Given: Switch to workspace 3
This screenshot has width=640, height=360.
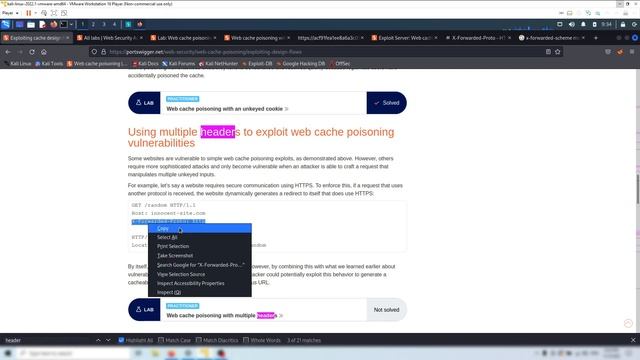Looking at the screenshot, I should pyautogui.click(x=104, y=24).
